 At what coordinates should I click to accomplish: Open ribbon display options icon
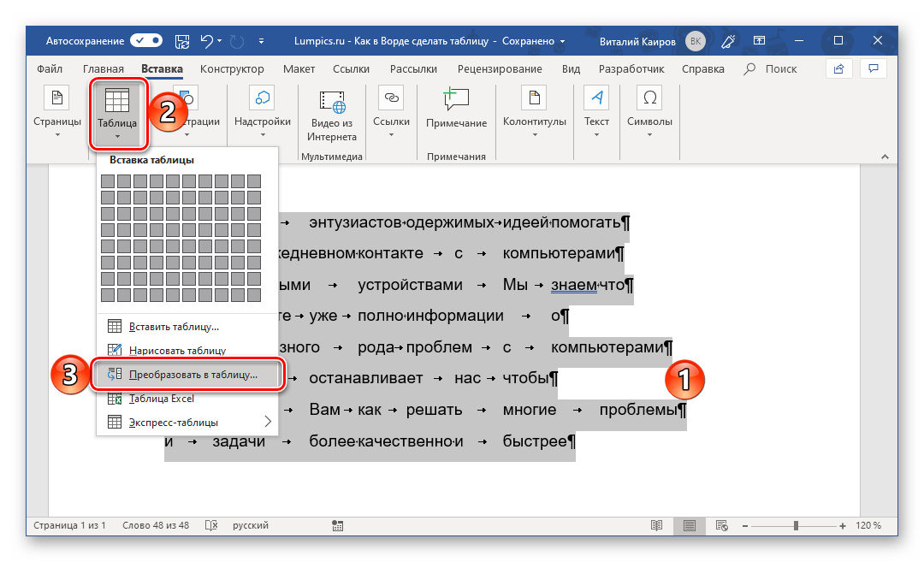click(x=760, y=41)
